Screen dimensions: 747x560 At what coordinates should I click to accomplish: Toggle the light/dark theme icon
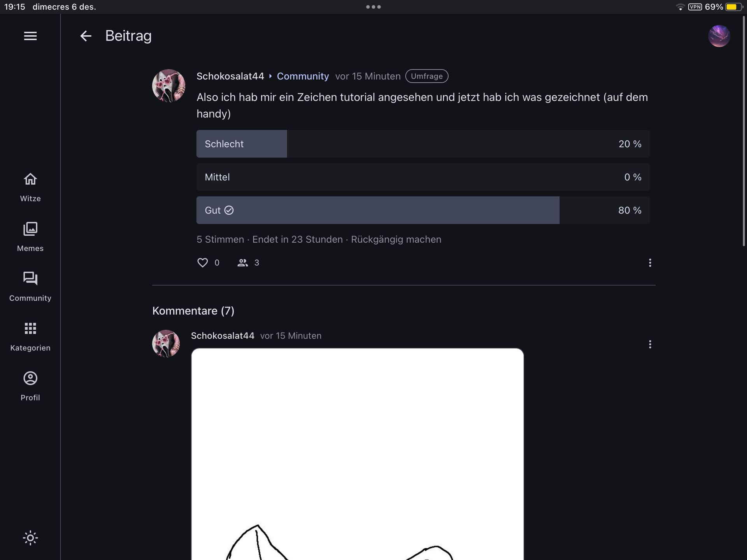coord(30,538)
